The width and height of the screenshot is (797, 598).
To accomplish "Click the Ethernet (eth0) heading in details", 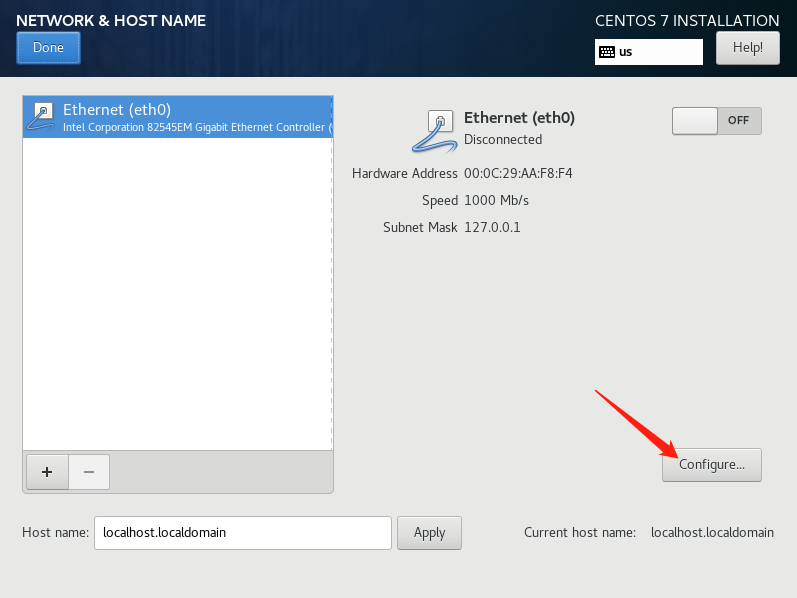I will pos(519,118).
